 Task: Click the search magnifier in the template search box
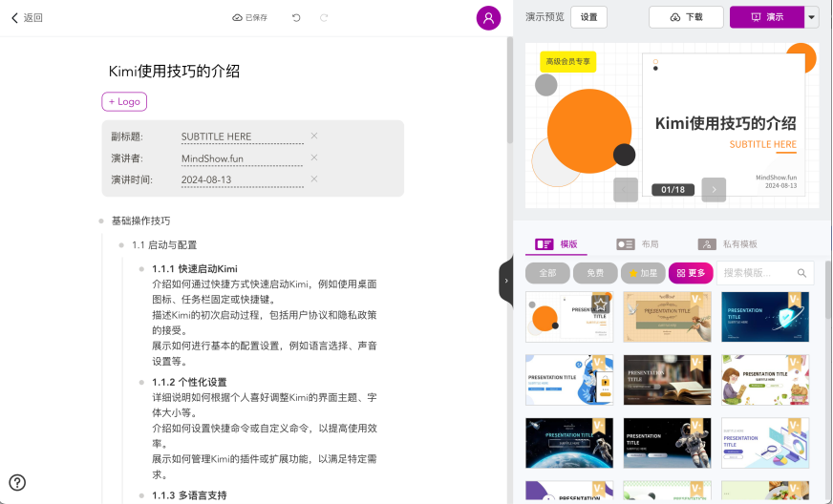[801, 273]
